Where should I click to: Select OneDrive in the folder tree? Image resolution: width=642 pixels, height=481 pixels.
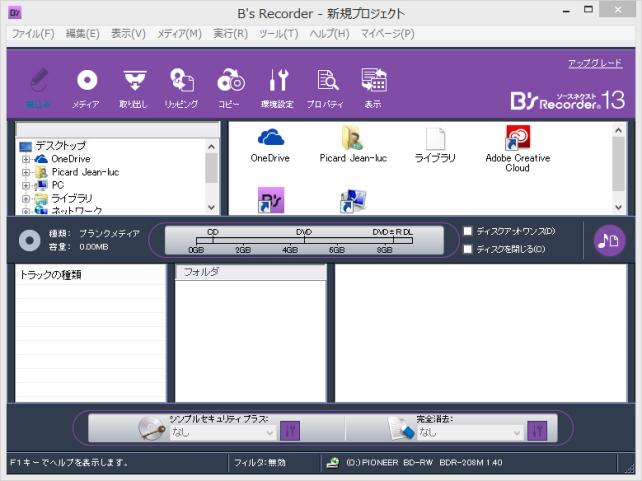click(70, 159)
